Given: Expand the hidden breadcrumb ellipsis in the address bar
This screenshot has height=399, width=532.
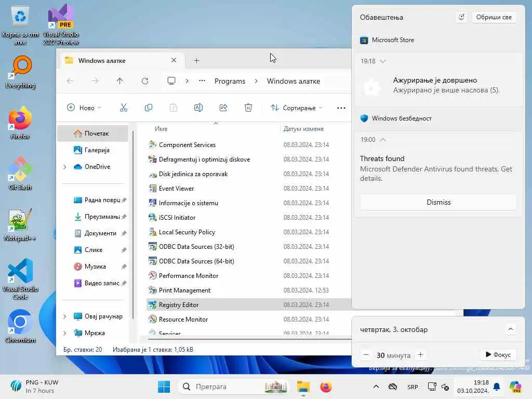Looking at the screenshot, I should coord(202,81).
